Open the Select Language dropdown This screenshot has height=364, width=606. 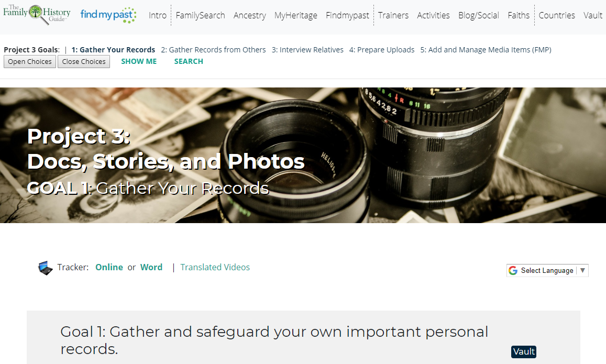pos(547,270)
